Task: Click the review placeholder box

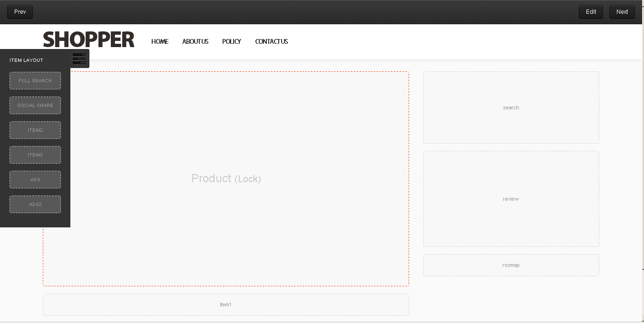Action: pyautogui.click(x=511, y=199)
